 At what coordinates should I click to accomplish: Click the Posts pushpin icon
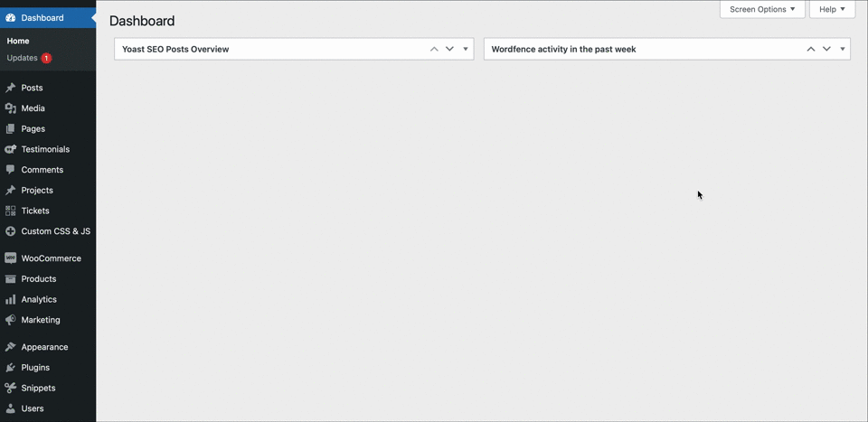[11, 88]
